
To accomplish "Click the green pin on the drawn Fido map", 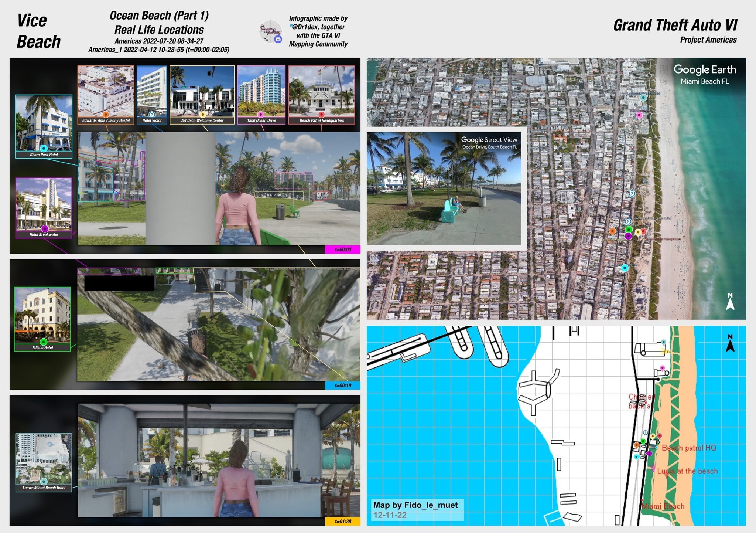I will pyautogui.click(x=643, y=441).
